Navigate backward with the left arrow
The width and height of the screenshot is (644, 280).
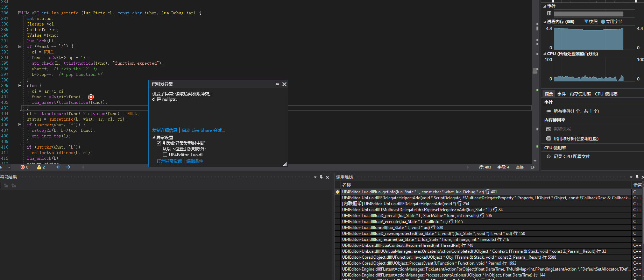[58, 167]
